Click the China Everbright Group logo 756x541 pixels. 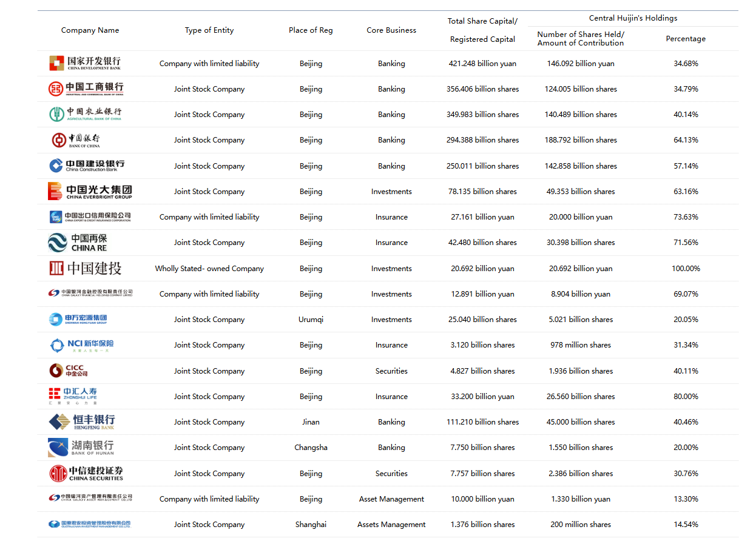90,192
